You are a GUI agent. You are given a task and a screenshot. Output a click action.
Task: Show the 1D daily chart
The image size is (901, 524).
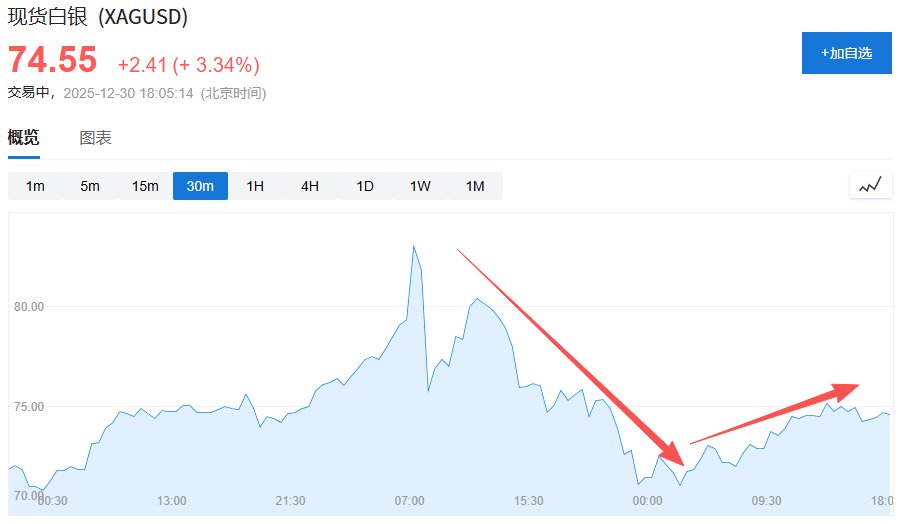click(x=365, y=186)
